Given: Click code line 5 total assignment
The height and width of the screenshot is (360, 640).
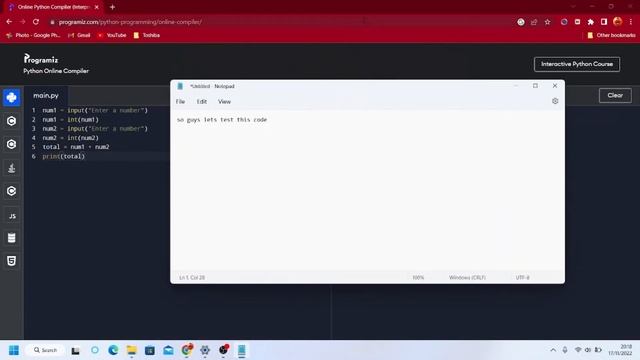Looking at the screenshot, I should (x=76, y=147).
